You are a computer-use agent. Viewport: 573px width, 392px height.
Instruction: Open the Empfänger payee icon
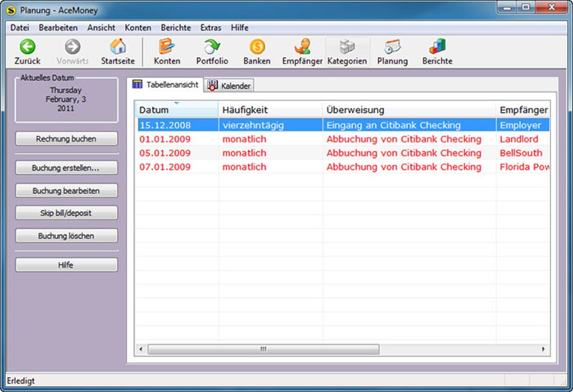coord(302,51)
